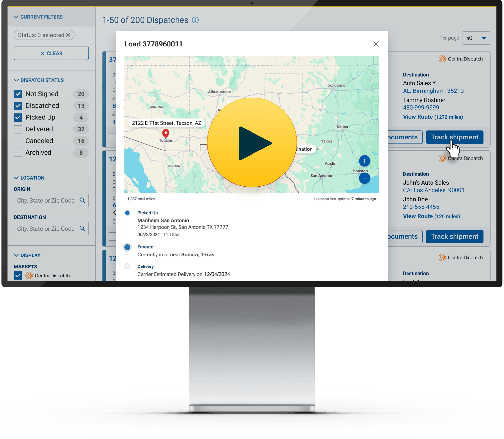The image size is (504, 439).
Task: Toggle the CentralDispatch markets checkbox
Action: [x=18, y=275]
